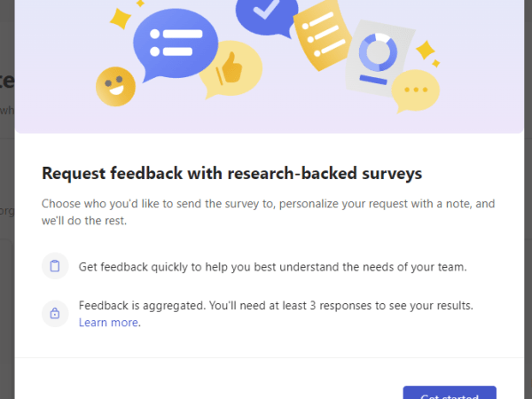Viewport: 532px width, 399px height.
Task: Click the smiley face emoji
Action: [x=113, y=86]
